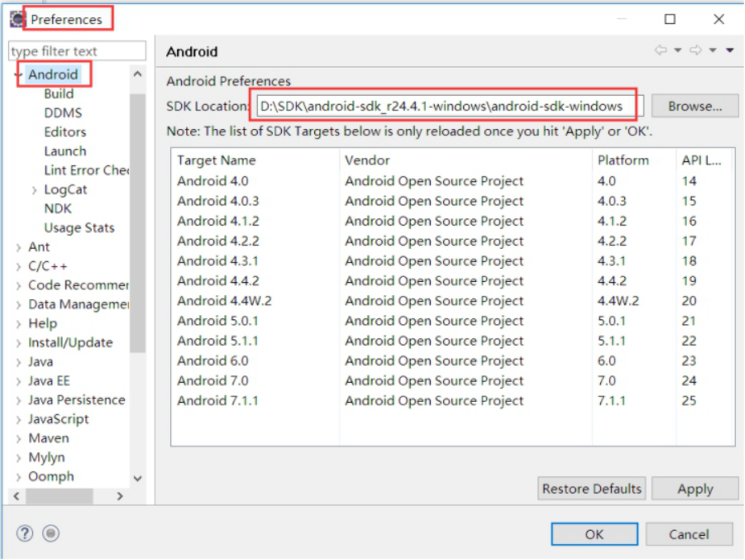The height and width of the screenshot is (560, 745).
Task: Select the DDMS preferences page
Action: [x=63, y=113]
